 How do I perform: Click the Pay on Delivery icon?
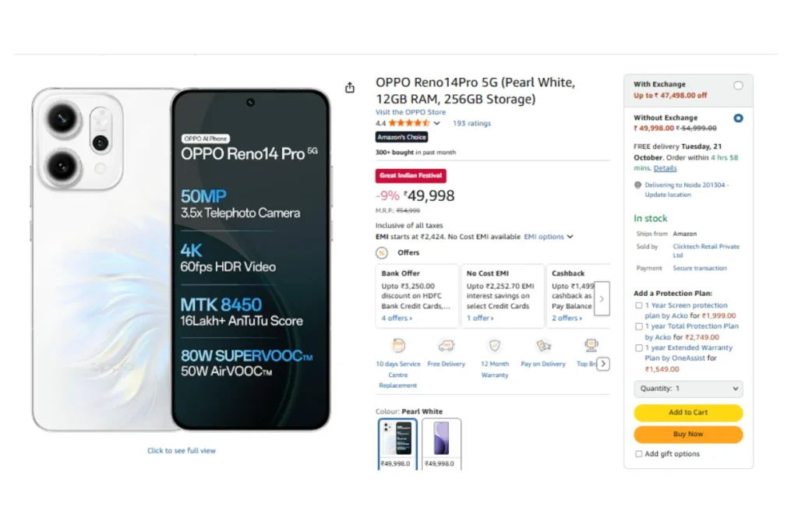[x=543, y=345]
